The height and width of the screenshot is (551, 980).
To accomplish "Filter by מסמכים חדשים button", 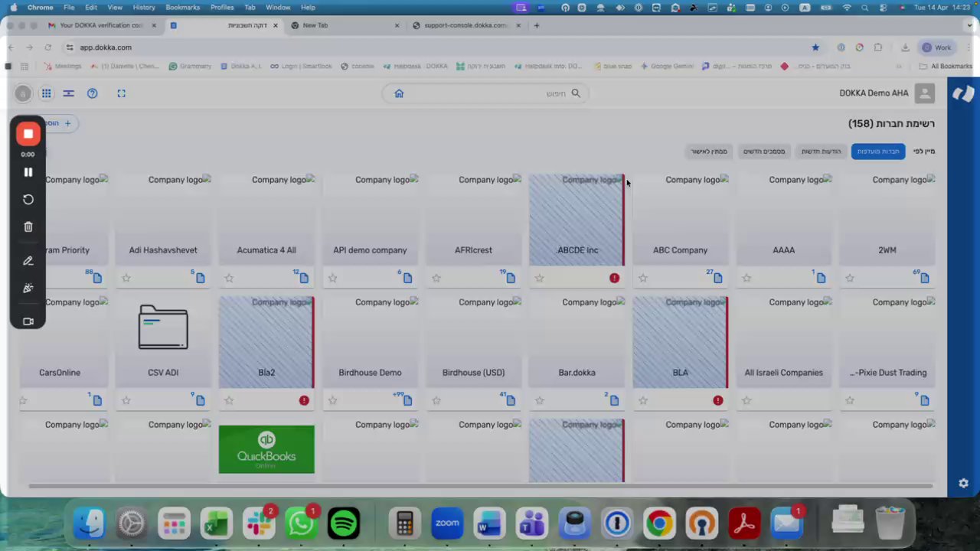I will click(x=764, y=152).
